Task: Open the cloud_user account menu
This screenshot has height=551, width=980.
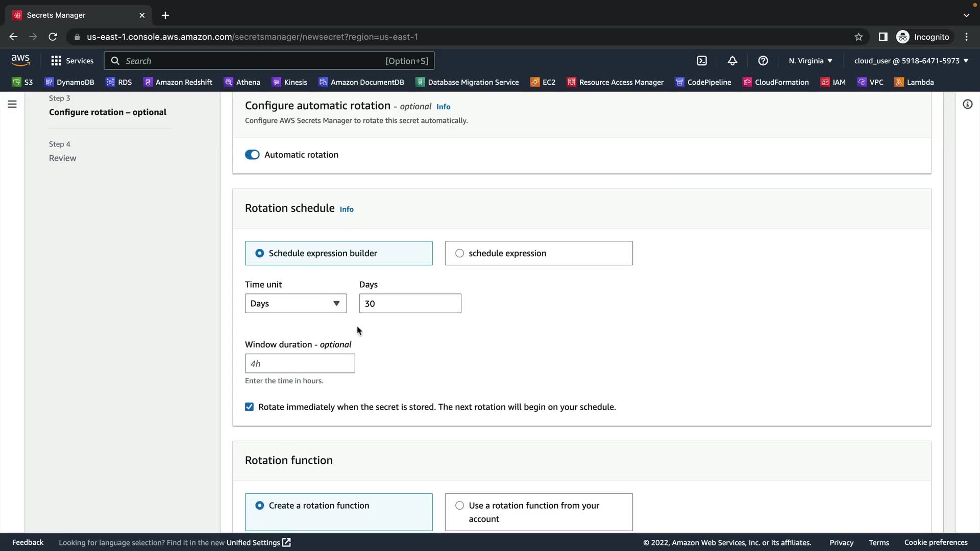Action: (x=911, y=61)
